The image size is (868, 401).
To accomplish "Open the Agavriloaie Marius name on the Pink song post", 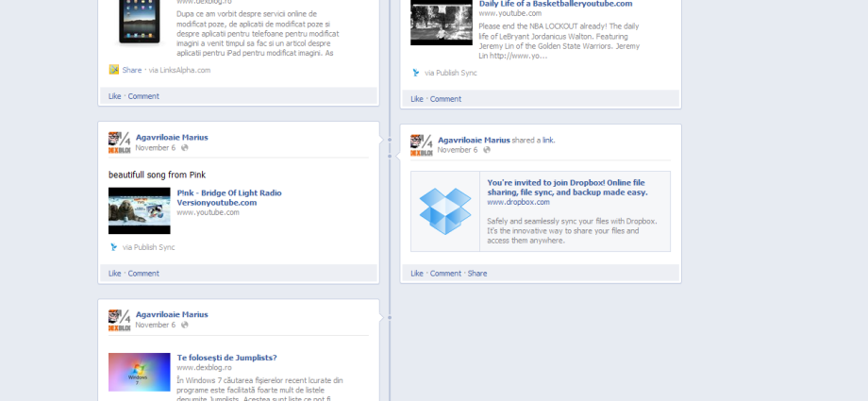I will coord(172,138).
